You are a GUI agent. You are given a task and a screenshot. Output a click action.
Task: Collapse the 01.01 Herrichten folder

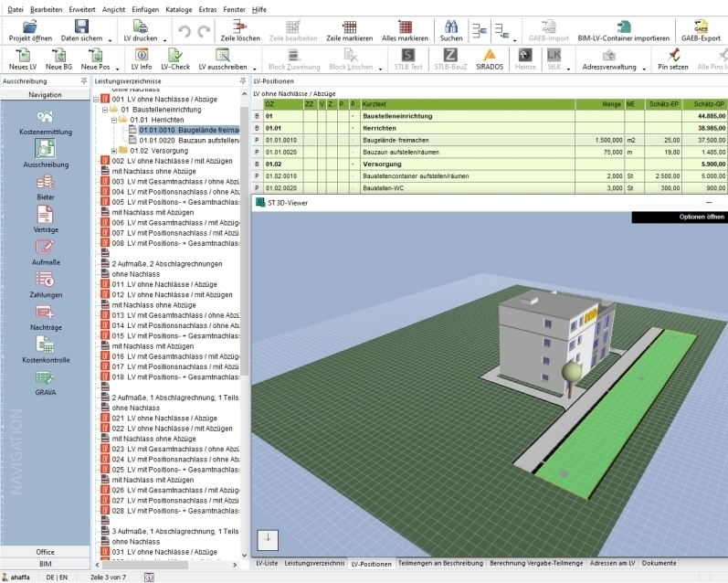[x=114, y=120]
